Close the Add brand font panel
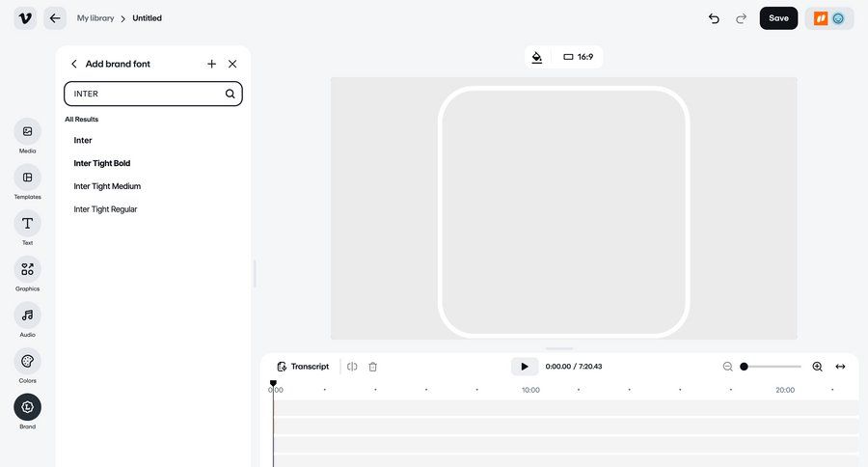 tap(232, 65)
